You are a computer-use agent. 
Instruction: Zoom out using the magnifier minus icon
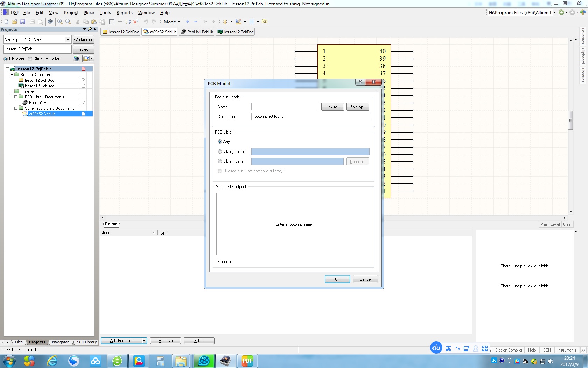pos(68,22)
